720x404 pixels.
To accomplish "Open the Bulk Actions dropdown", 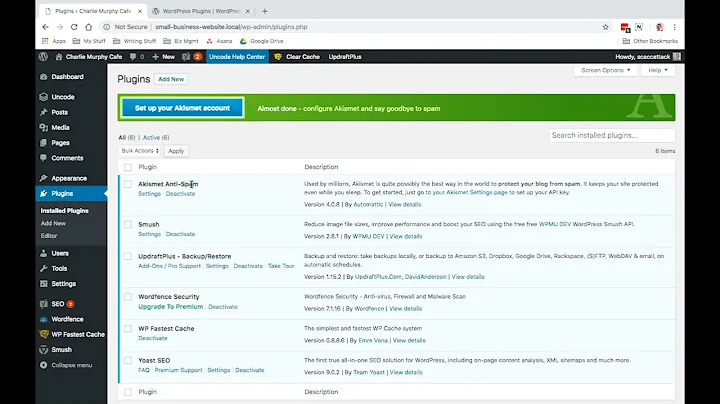I will tap(140, 151).
